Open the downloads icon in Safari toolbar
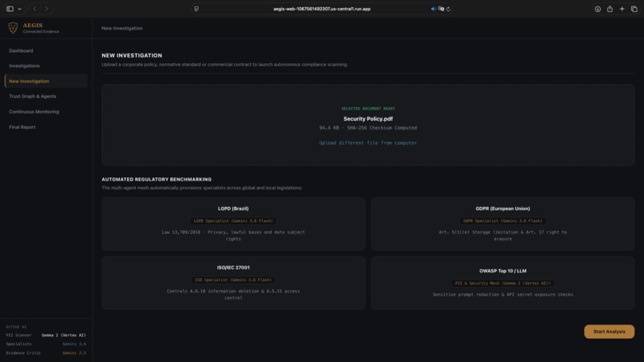 click(x=598, y=9)
